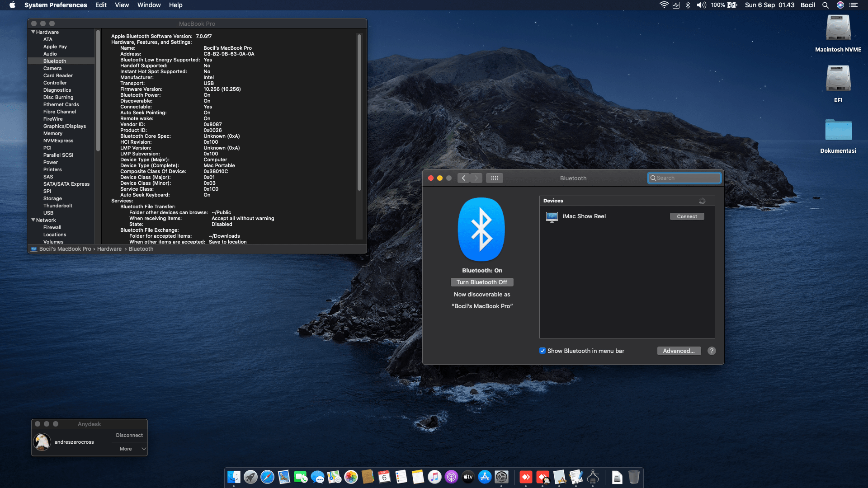The image size is (868, 488).
Task: Open the System Preferences application menu
Action: (56, 5)
